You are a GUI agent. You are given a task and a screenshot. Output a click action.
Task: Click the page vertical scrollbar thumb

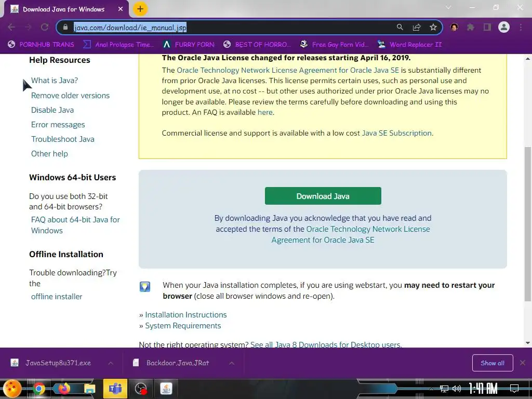(528, 224)
